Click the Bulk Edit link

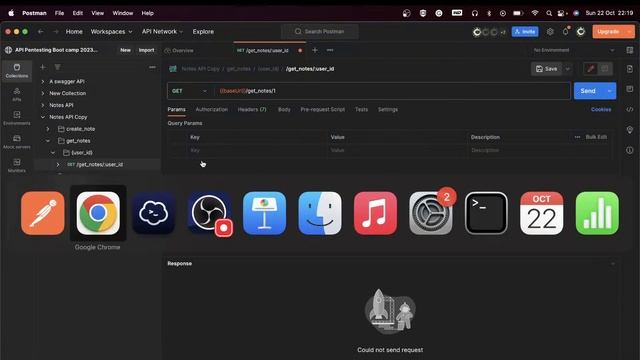596,137
